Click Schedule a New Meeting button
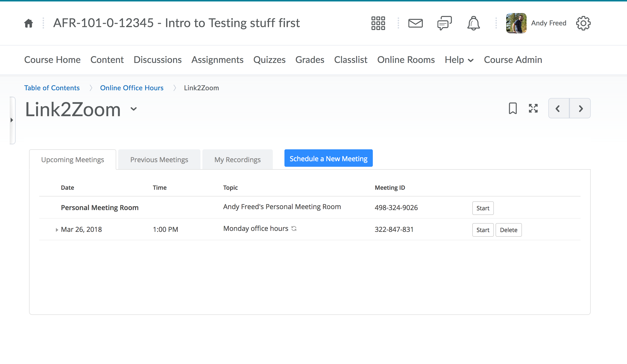The height and width of the screenshot is (364, 627). (328, 159)
